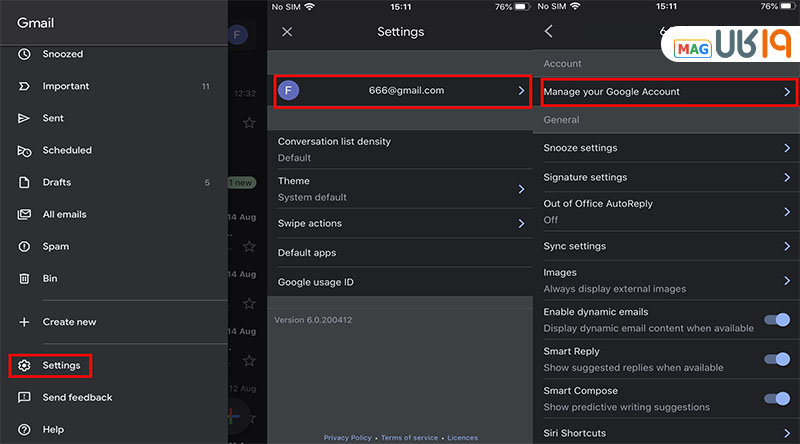Open All emails folder icon
This screenshot has width=800, height=444.
(24, 214)
